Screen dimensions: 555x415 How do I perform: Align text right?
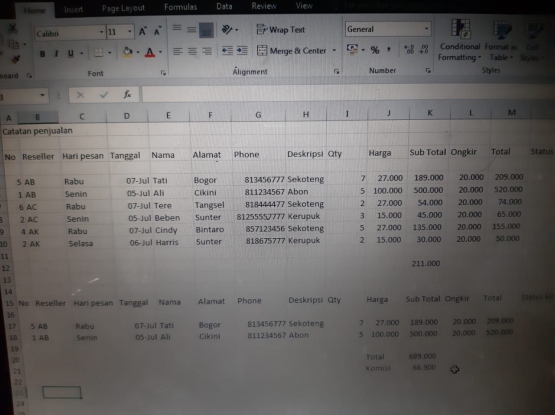point(207,51)
